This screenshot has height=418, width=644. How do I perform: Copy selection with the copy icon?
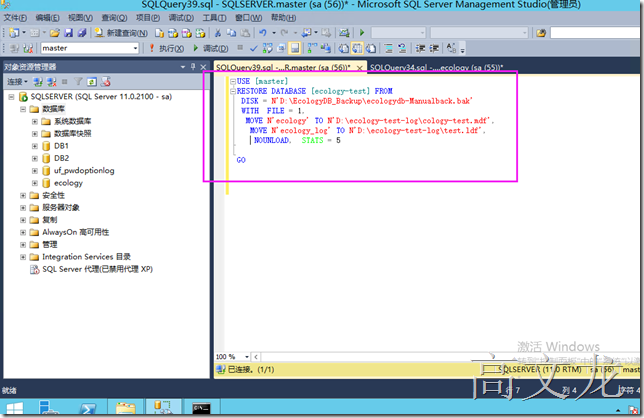(x=231, y=33)
